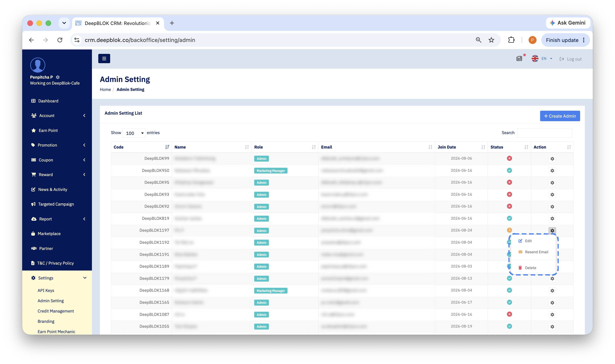The image size is (615, 364).
Task: Sort table by Join Date column
Action: click(461, 147)
